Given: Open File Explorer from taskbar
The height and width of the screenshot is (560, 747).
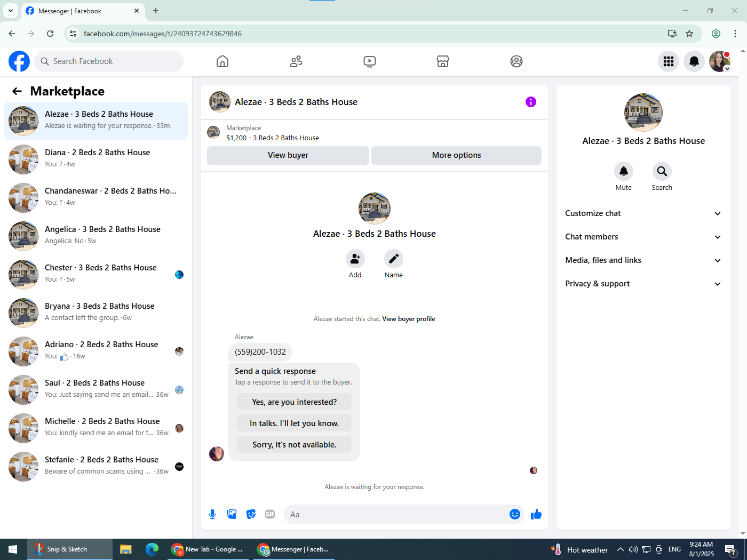Looking at the screenshot, I should tap(126, 549).
